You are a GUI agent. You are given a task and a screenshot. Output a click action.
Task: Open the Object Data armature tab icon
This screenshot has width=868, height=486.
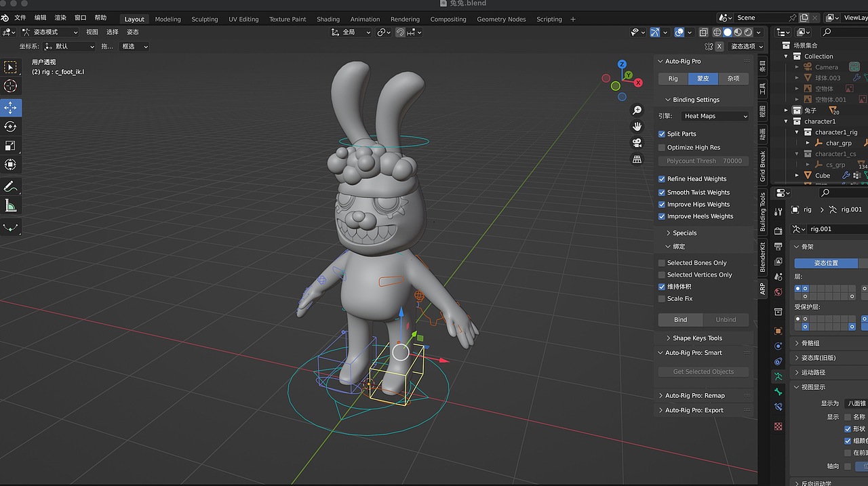(778, 376)
